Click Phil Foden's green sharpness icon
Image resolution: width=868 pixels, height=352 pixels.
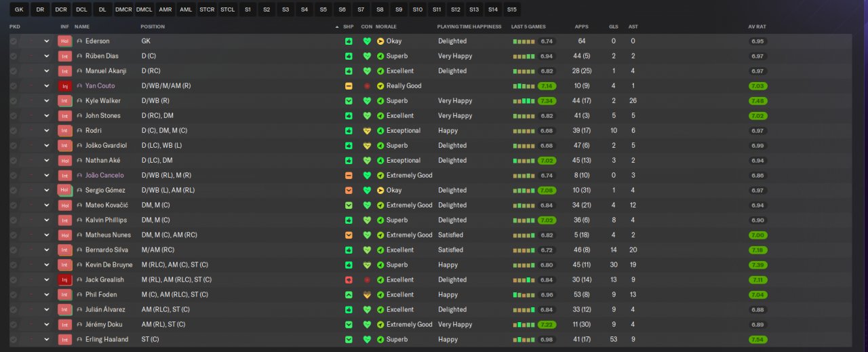349,295
